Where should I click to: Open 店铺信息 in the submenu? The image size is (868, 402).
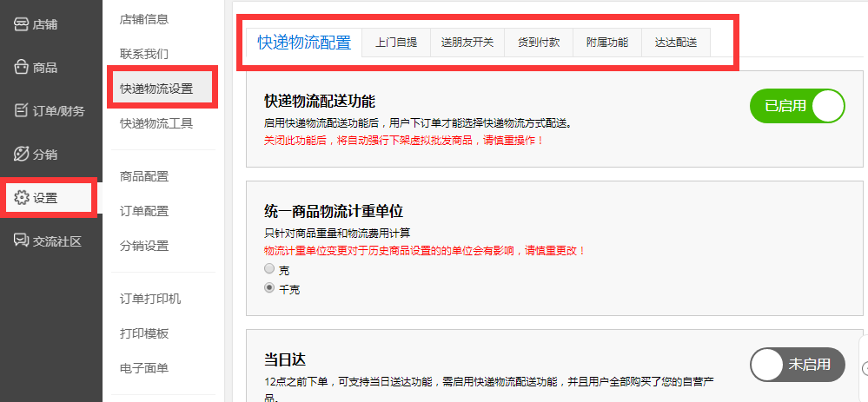(x=144, y=19)
